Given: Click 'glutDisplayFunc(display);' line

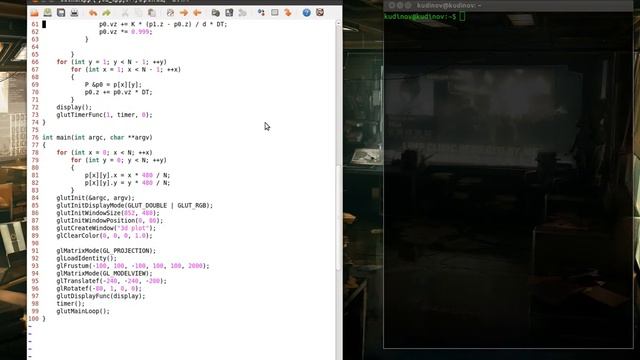Looking at the screenshot, I should 101,296.
